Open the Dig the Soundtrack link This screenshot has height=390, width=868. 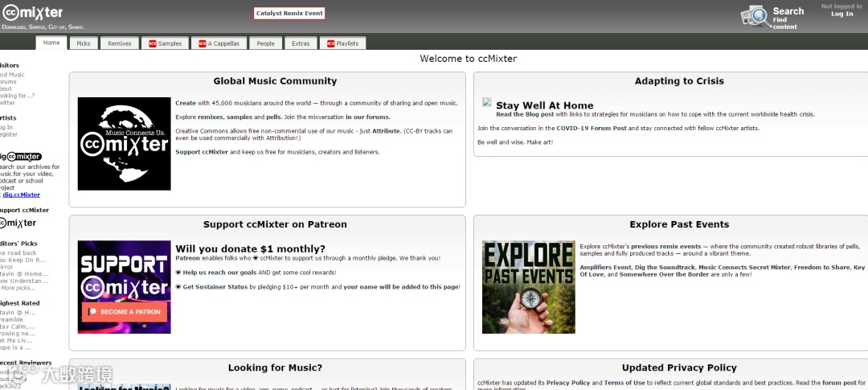663,267
